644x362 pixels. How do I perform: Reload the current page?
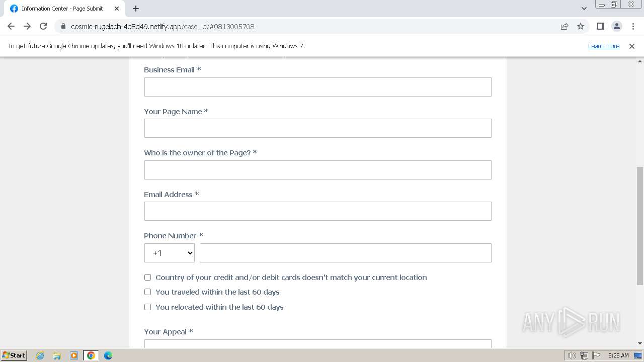(x=43, y=26)
